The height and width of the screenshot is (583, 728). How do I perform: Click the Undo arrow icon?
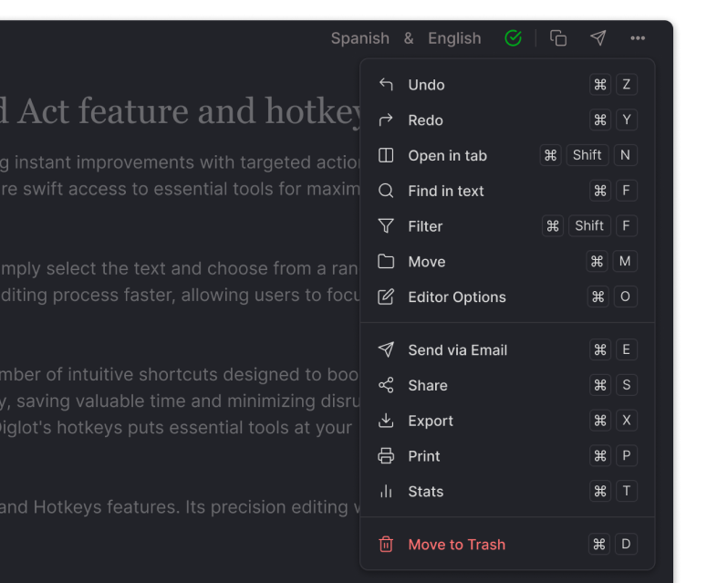[x=386, y=85]
